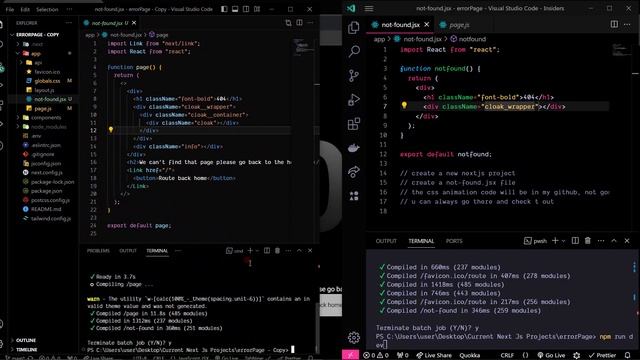The image size is (640, 360).
Task: Open layout.js in left explorer
Action: tap(44, 90)
